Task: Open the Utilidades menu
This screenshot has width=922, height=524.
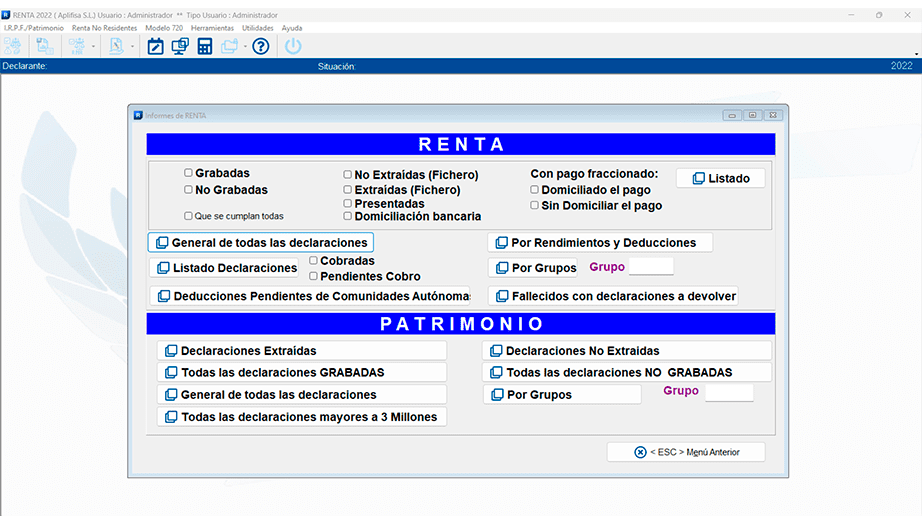Action: pos(258,28)
